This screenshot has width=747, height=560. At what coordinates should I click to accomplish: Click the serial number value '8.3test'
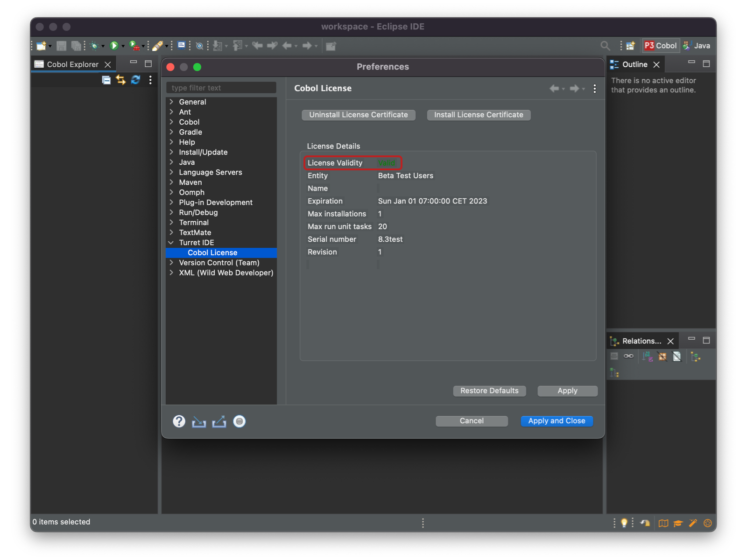coord(390,239)
